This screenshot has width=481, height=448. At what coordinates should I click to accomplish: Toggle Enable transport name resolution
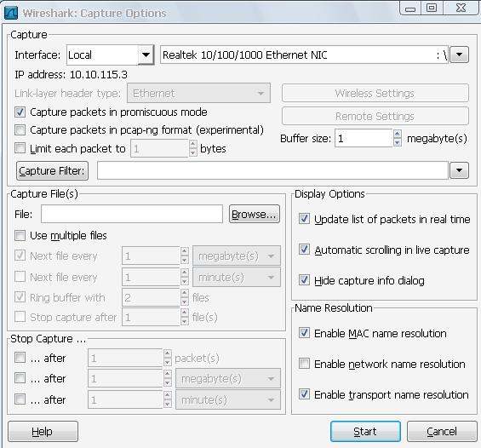coord(304,393)
